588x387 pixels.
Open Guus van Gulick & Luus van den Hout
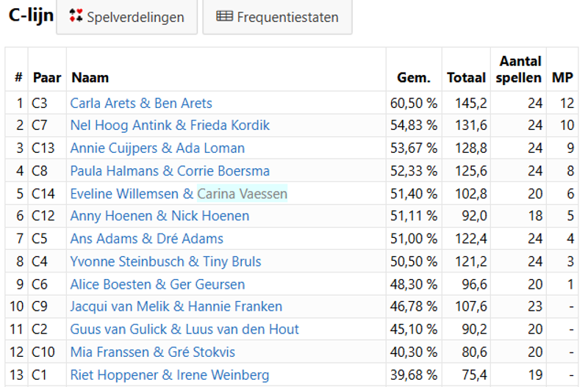tap(184, 329)
